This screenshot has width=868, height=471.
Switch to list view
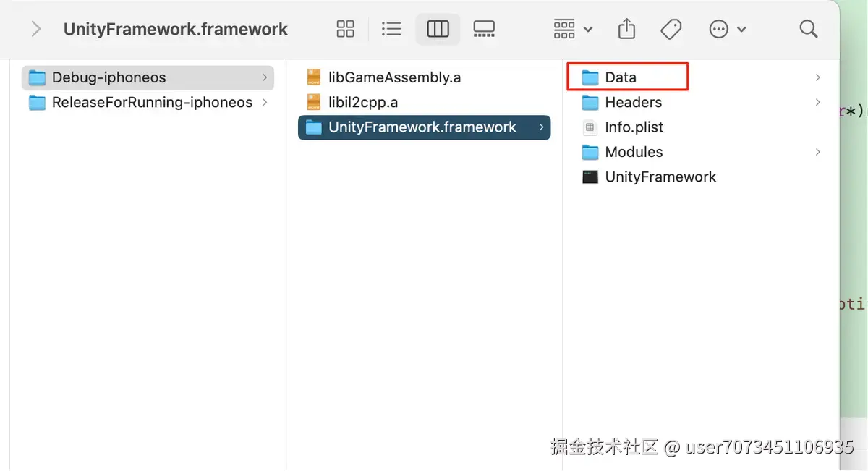(x=391, y=29)
